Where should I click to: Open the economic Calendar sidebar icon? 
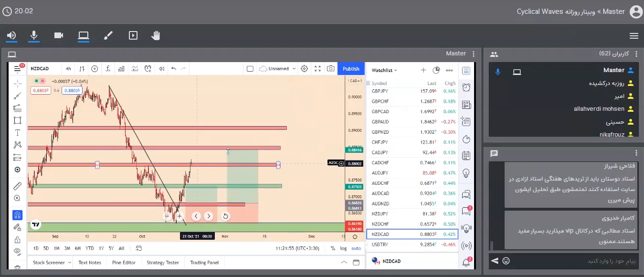(x=466, y=156)
